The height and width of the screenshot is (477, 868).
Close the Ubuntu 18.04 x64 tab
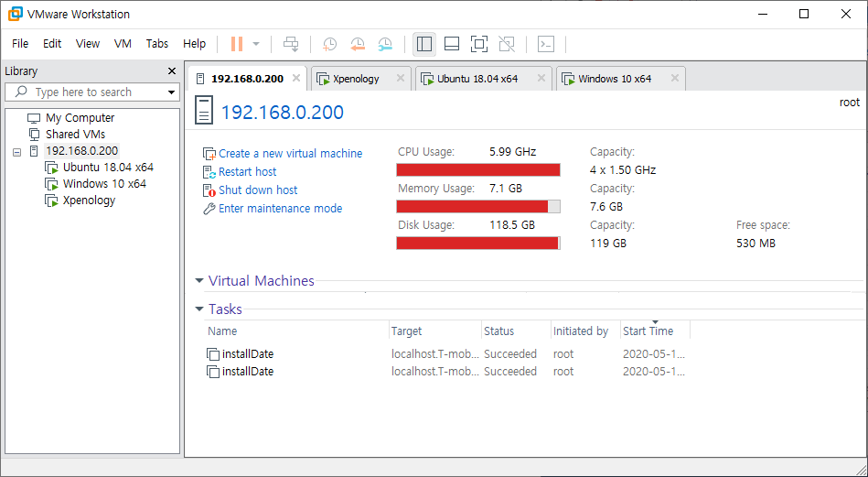pos(541,78)
